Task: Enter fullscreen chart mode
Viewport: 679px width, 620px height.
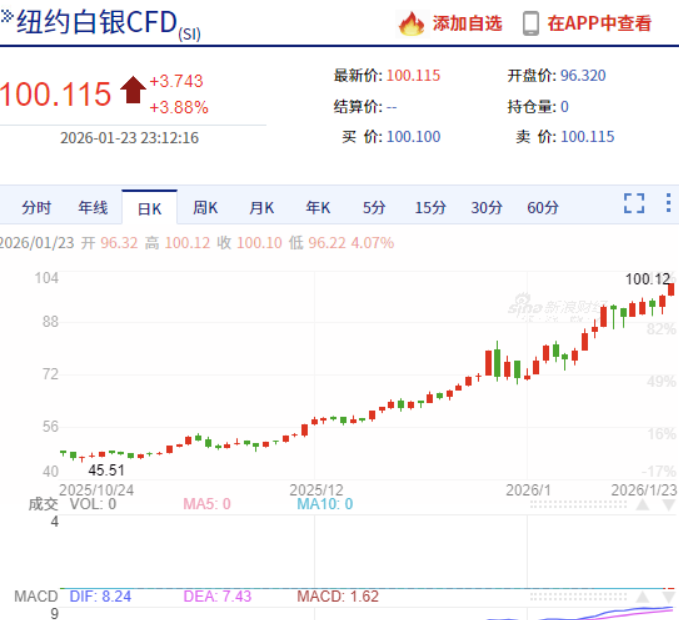Action: (x=634, y=204)
